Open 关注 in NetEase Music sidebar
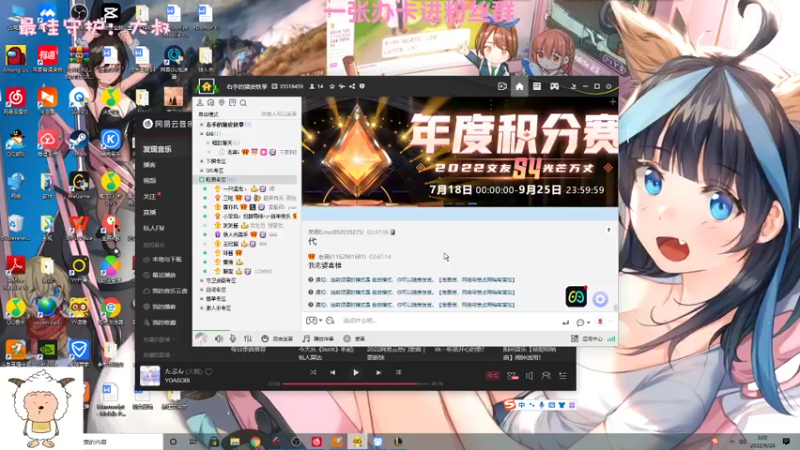This screenshot has height=450, width=800. [x=149, y=196]
